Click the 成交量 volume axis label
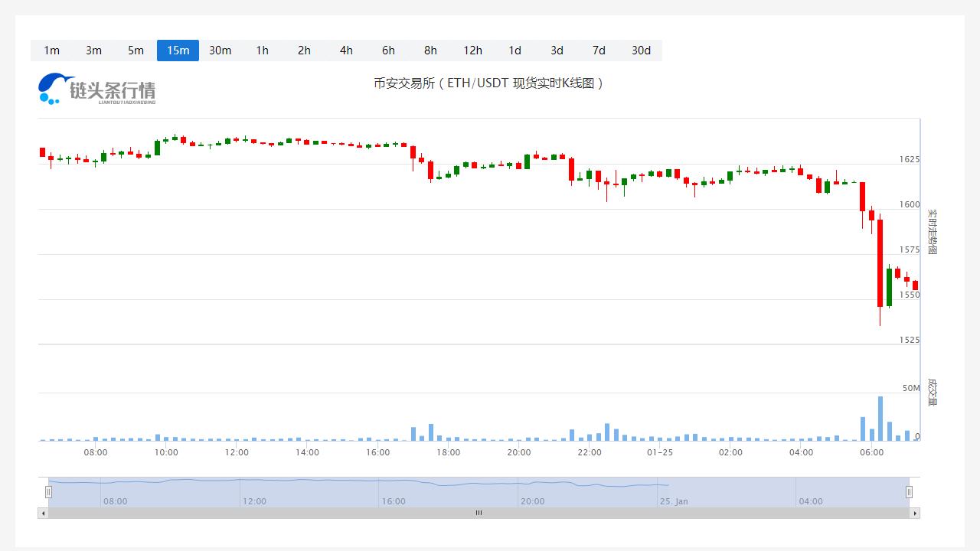Viewport: 980px width, 551px height. point(933,392)
